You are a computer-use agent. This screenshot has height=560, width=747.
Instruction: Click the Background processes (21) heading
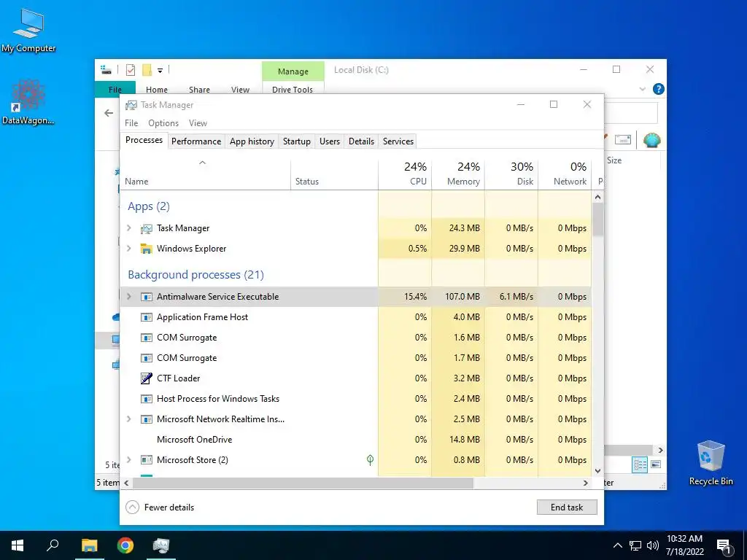coord(196,275)
